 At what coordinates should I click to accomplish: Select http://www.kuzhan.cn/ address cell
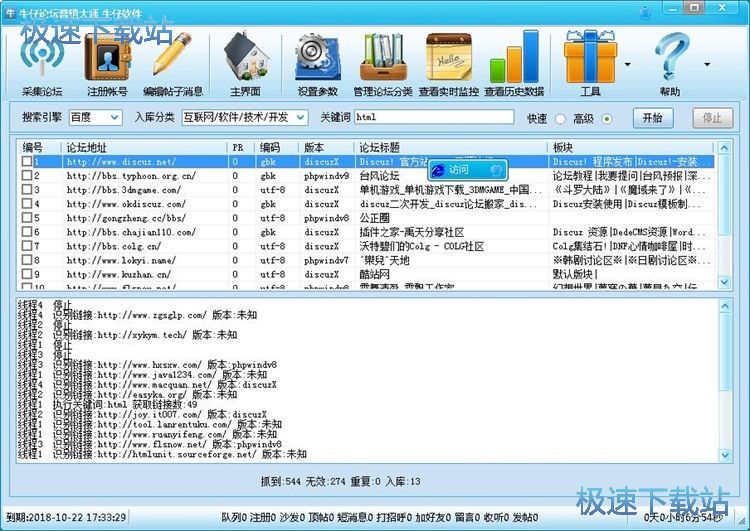tap(119, 274)
